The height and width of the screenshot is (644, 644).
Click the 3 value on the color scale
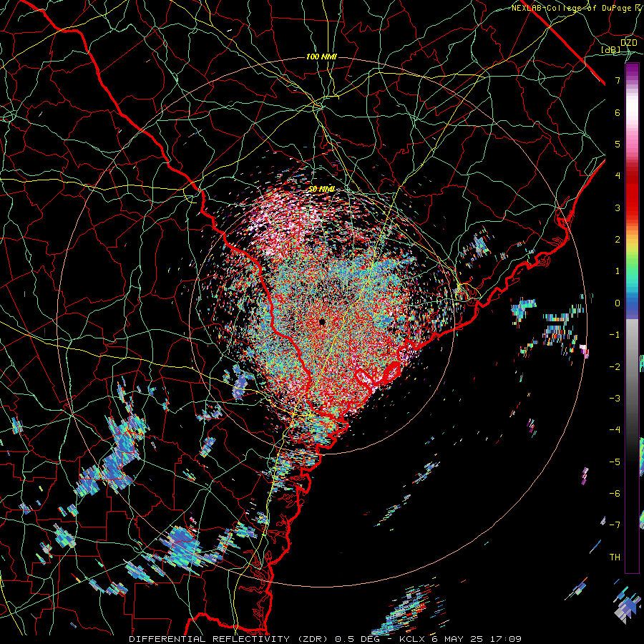coord(618,208)
